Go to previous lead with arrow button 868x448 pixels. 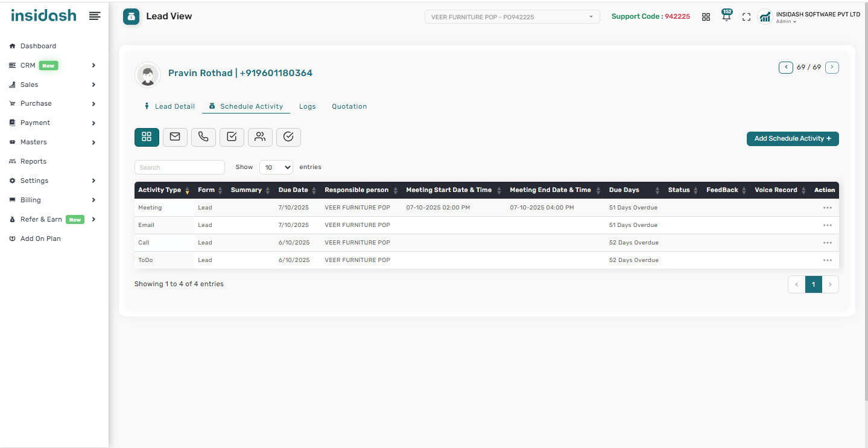(x=785, y=67)
